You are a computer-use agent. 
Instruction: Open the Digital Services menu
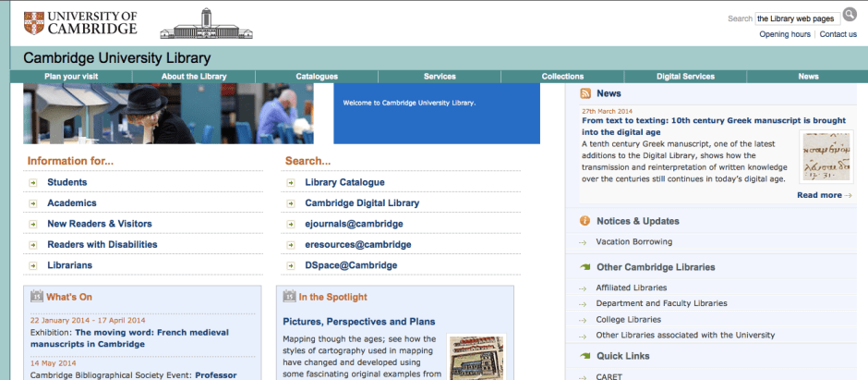[x=685, y=77]
